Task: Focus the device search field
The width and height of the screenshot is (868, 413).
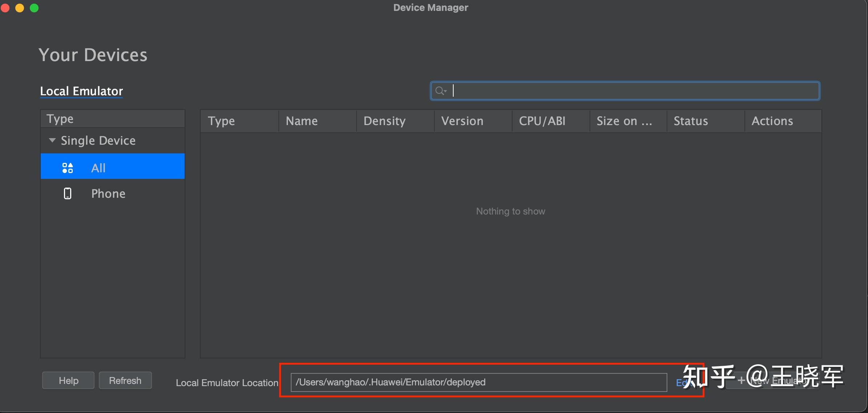Action: click(x=625, y=91)
